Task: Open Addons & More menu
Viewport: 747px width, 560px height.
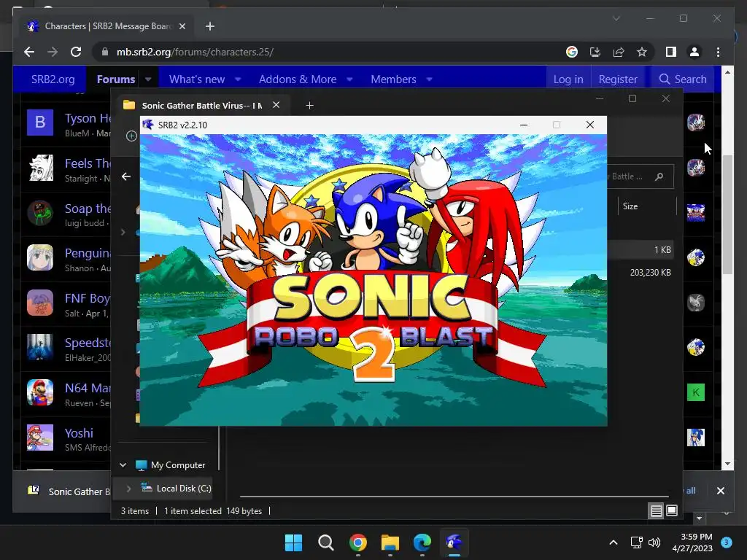Action: click(298, 79)
